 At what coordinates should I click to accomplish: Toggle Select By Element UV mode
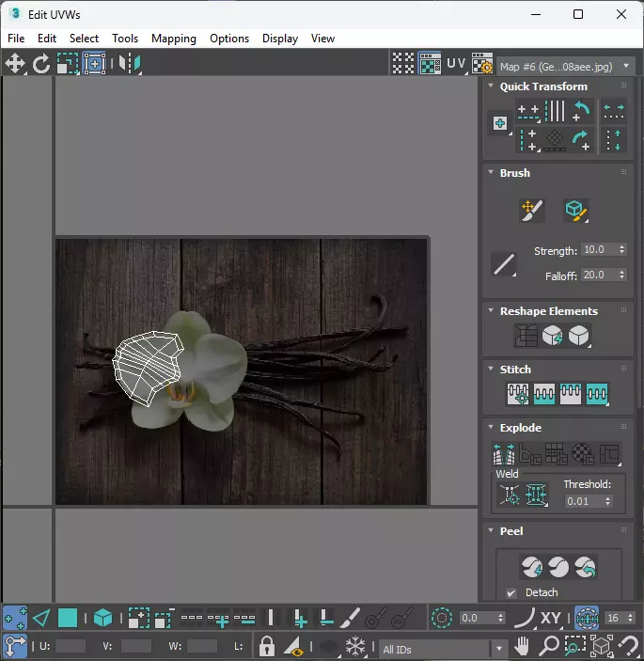[x=102, y=619]
